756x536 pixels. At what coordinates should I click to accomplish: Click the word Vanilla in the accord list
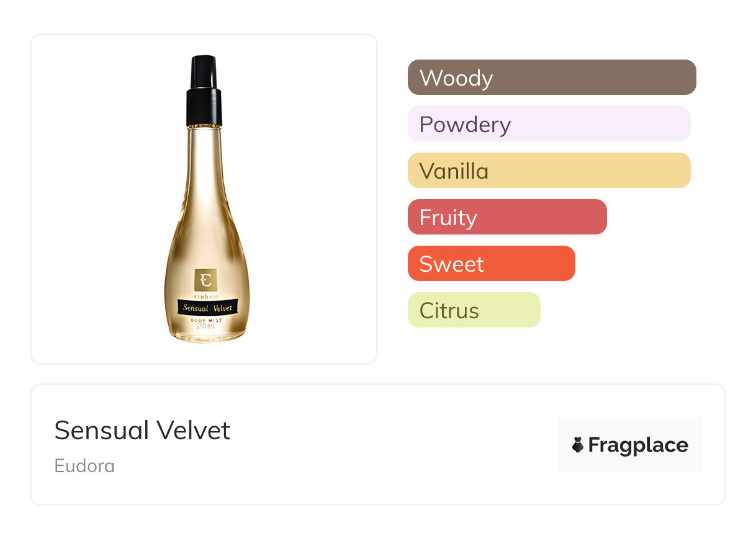(454, 171)
